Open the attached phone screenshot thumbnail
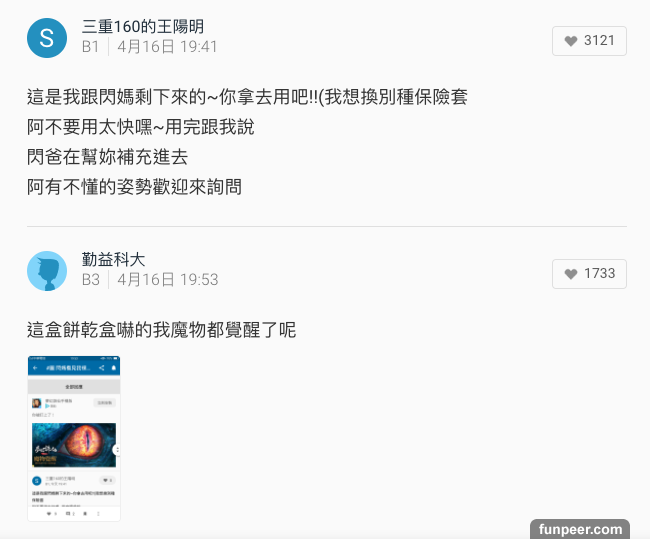This screenshot has height=539, width=650. (74, 438)
